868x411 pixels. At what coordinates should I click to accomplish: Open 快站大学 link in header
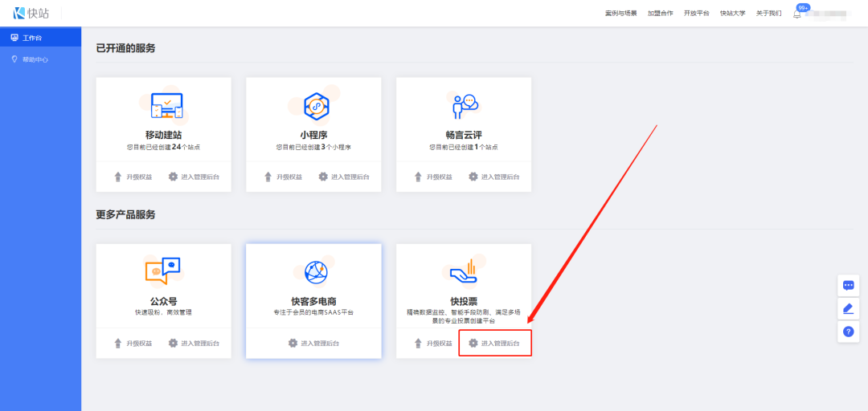tap(732, 14)
